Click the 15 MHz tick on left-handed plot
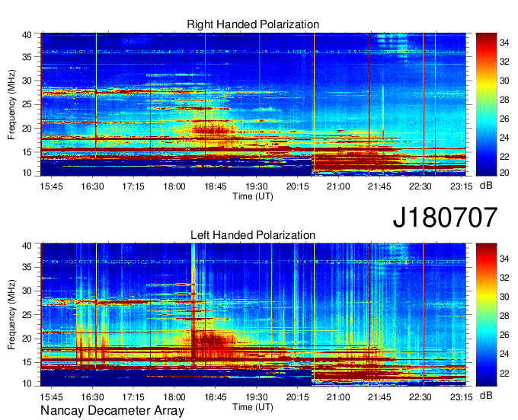This screenshot has width=518, height=420. 27,363
